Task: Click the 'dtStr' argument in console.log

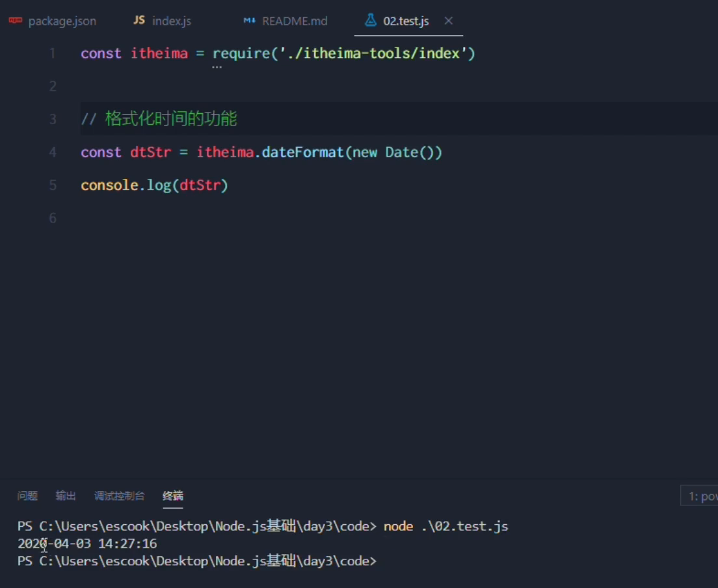Action: tap(200, 185)
